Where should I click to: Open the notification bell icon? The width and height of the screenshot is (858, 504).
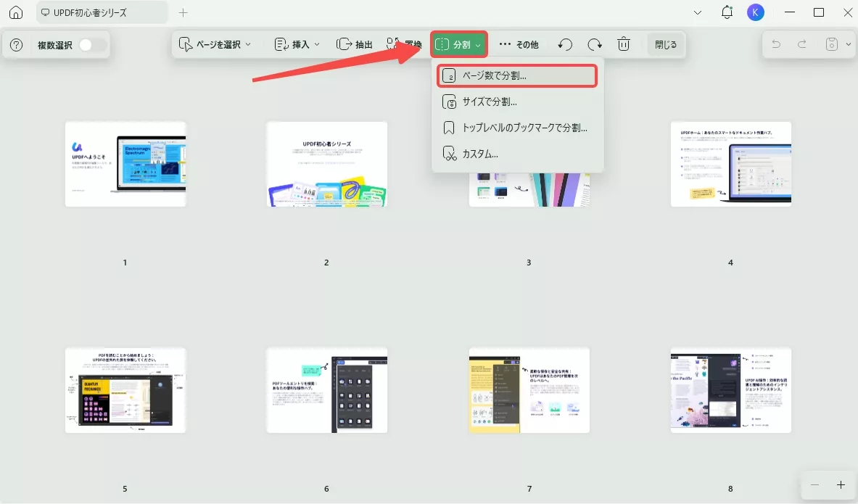[x=727, y=12]
